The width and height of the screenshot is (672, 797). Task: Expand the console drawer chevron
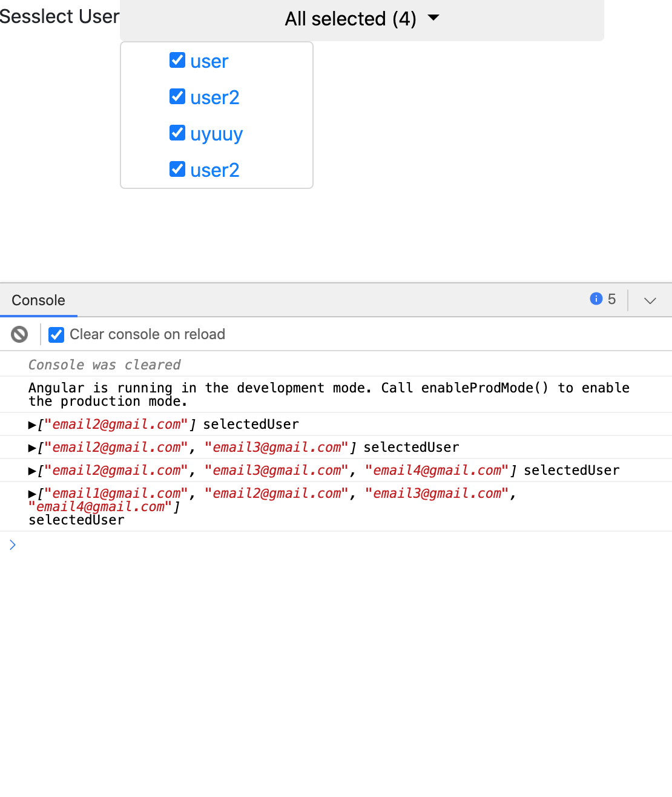(650, 300)
